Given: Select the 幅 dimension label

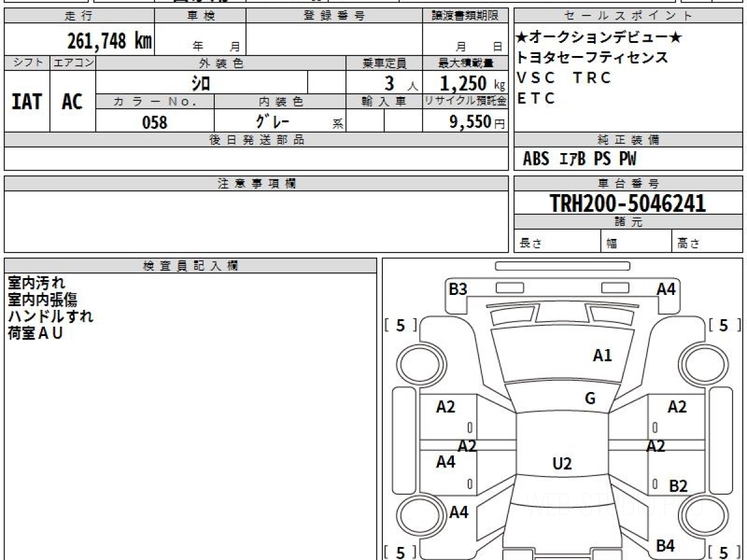Looking at the screenshot, I should (612, 244).
